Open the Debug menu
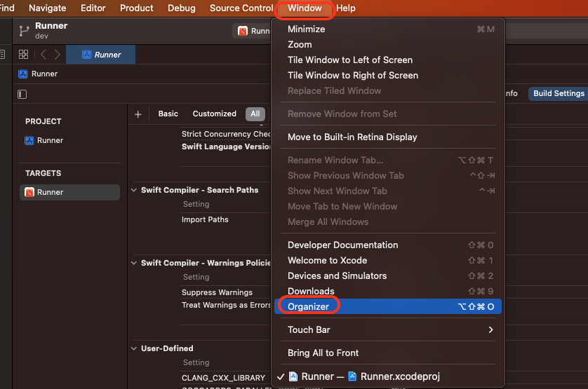The height and width of the screenshot is (389, 588). (182, 8)
